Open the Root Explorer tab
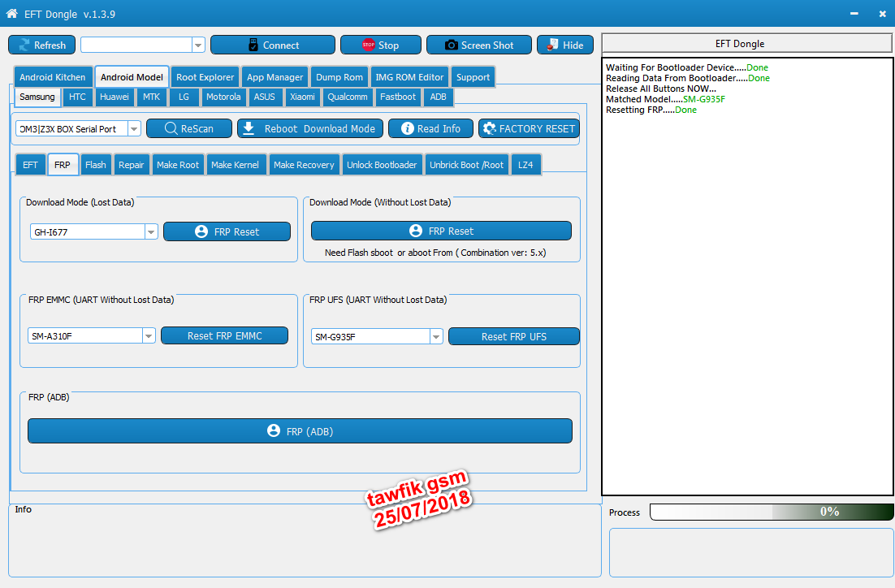Image resolution: width=895 pixels, height=588 pixels. [x=205, y=77]
